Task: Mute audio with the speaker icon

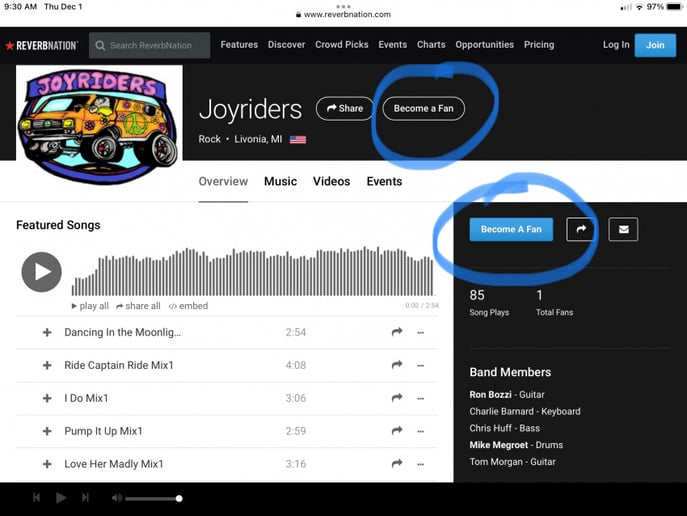Action: [117, 498]
